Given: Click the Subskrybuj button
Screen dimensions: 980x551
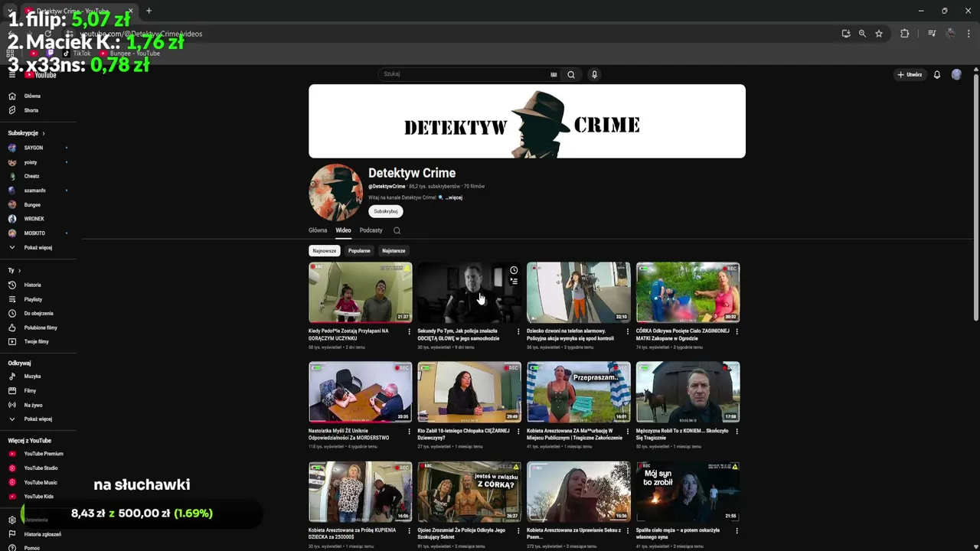Looking at the screenshot, I should click(386, 211).
